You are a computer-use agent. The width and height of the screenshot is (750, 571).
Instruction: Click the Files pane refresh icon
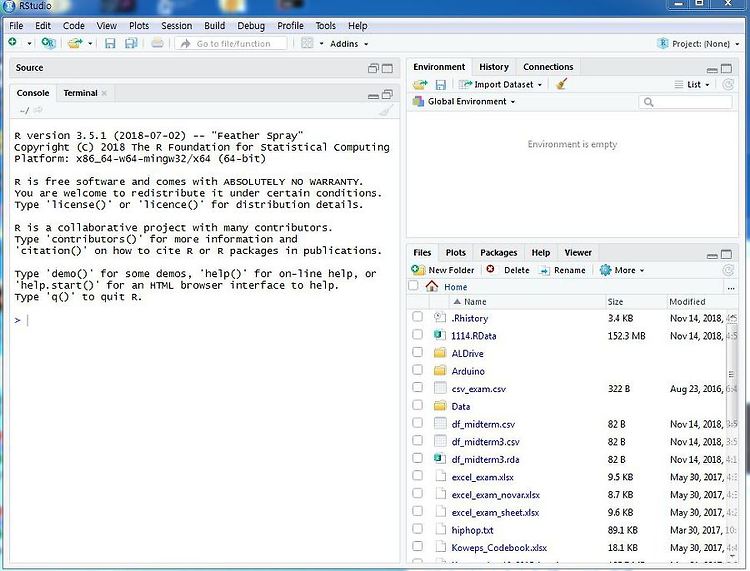click(728, 271)
